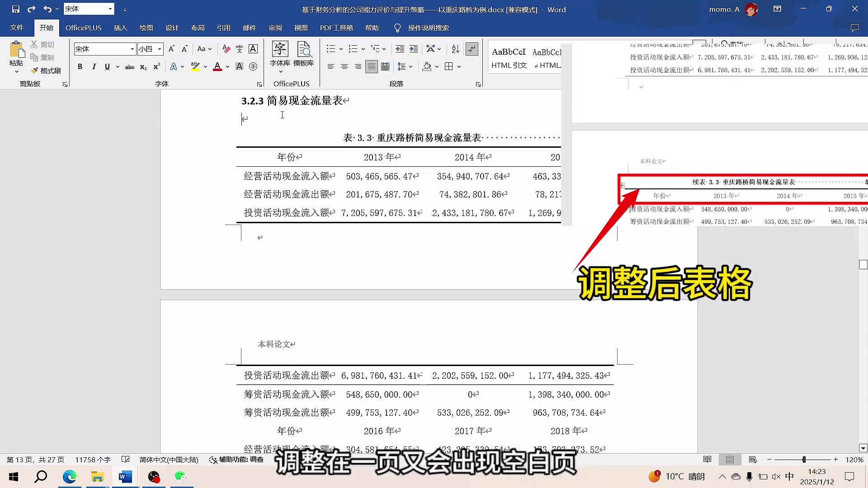The image size is (868, 488).
Task: Click the font color icon
Action: [217, 66]
